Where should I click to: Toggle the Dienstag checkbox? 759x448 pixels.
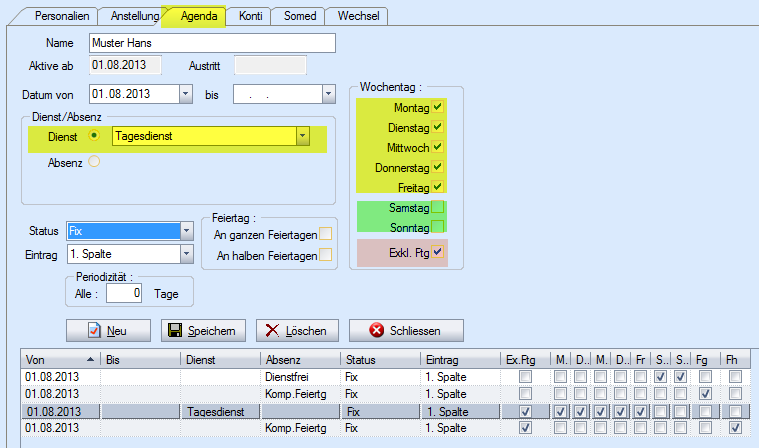pos(438,127)
